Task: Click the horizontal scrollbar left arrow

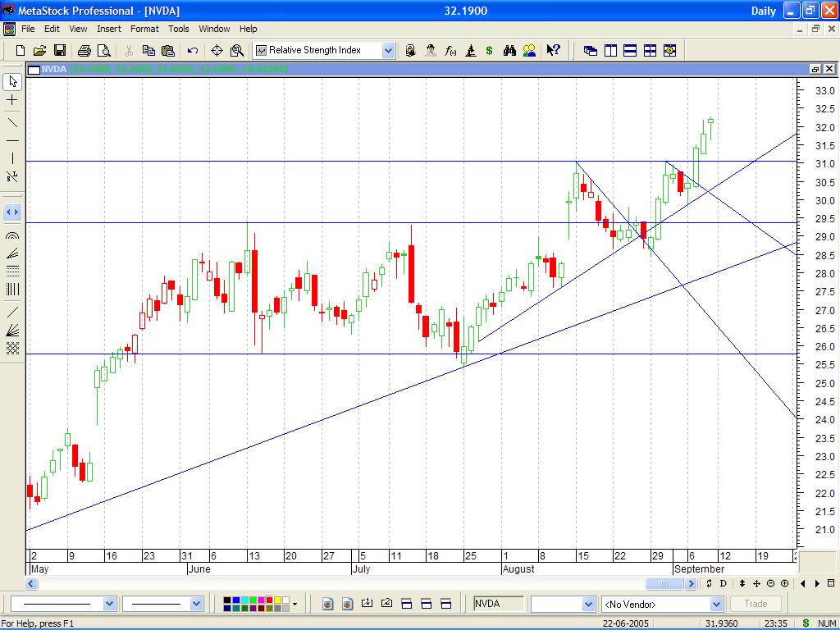Action: point(31,583)
